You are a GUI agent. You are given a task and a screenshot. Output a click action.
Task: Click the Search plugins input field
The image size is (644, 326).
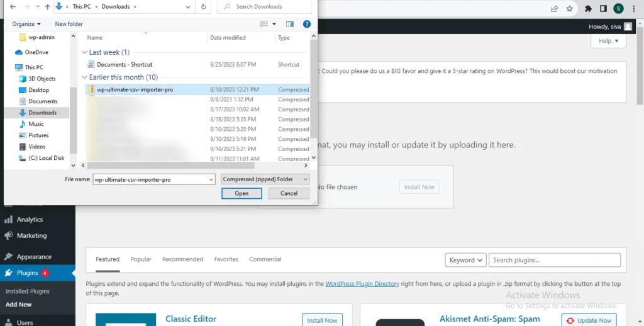coord(555,260)
